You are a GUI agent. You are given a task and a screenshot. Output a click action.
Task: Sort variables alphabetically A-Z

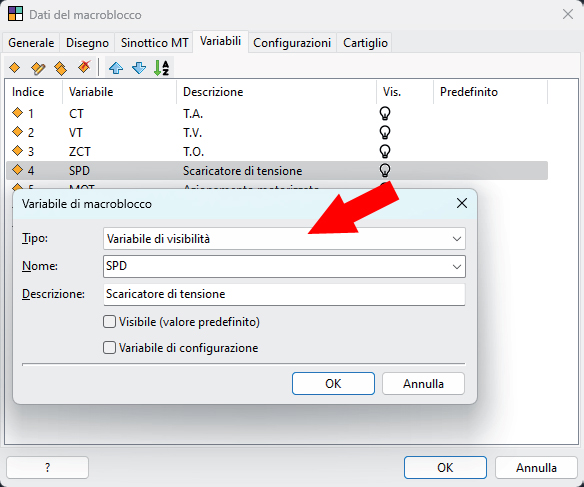pyautogui.click(x=162, y=68)
